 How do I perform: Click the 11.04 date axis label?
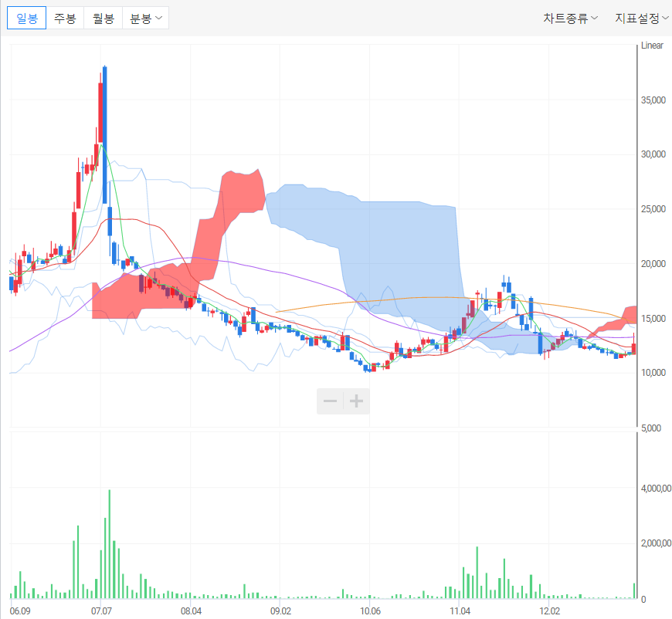(x=460, y=611)
